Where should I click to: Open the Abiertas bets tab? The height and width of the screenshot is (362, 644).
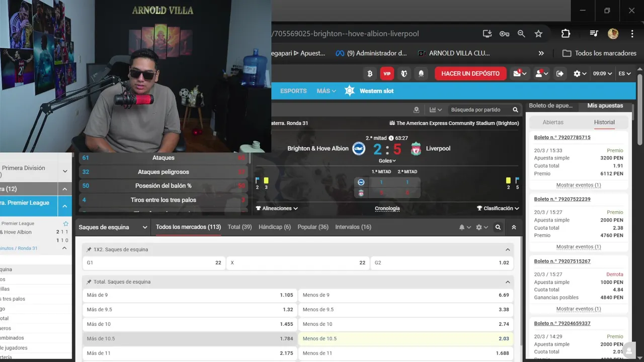click(553, 122)
